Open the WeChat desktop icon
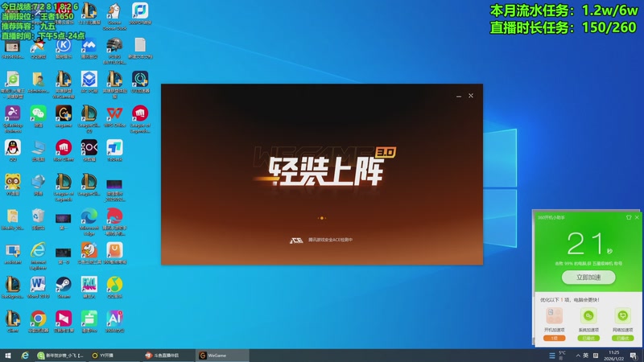 pos(38,116)
